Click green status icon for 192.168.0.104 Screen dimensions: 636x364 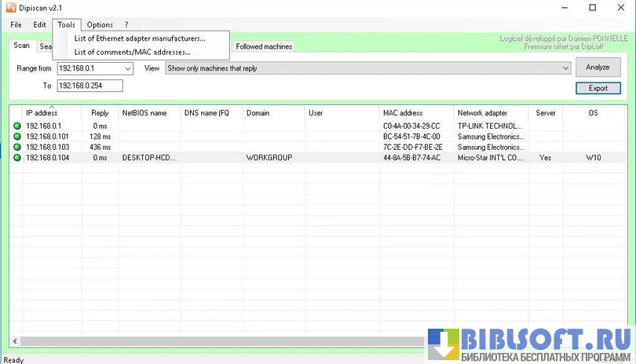17,158
